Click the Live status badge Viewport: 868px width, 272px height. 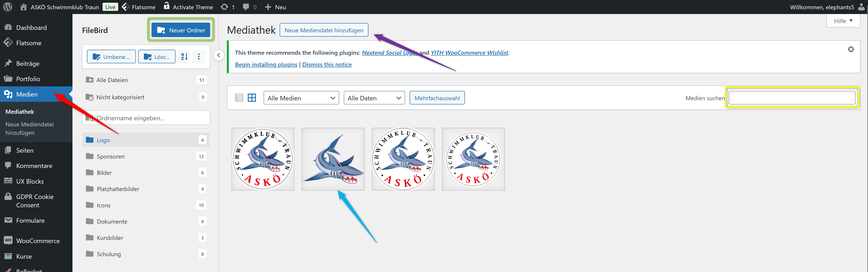pyautogui.click(x=110, y=7)
